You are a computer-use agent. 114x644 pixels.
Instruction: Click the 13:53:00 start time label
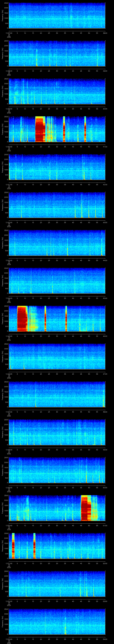pyautogui.click(x=9, y=639)
